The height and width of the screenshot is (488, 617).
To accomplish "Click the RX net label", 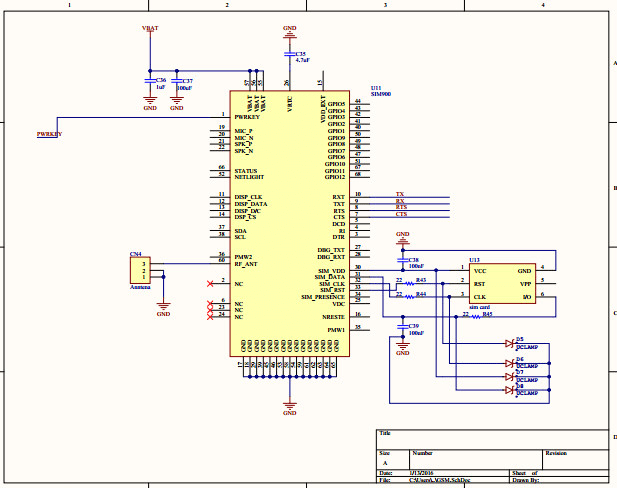I will coord(400,201).
